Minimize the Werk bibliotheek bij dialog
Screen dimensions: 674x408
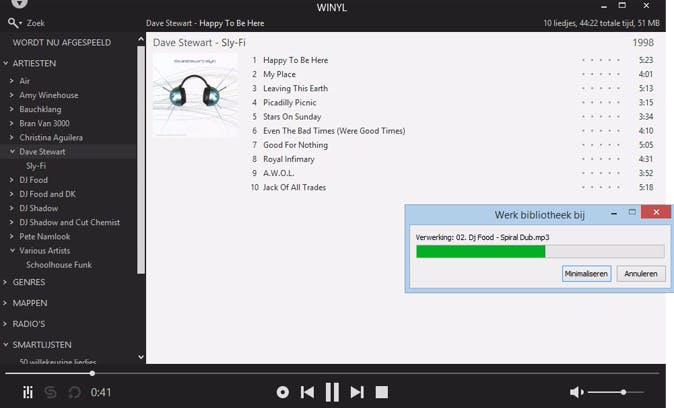pos(614,213)
